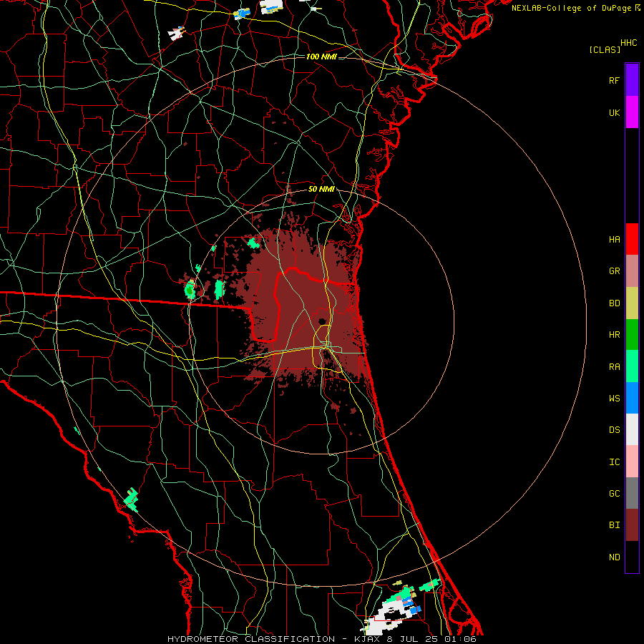Click the HR legend label
This screenshot has height=644, width=644.
(614, 335)
